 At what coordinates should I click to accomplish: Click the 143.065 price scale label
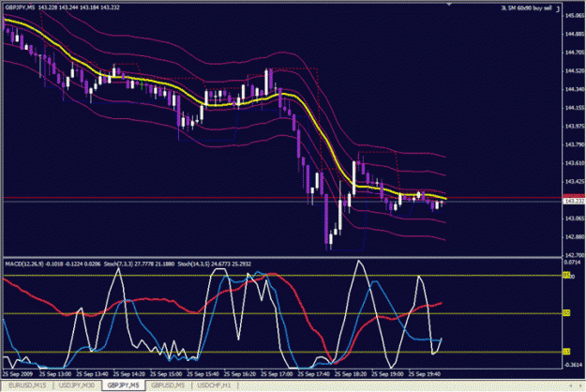(x=575, y=219)
